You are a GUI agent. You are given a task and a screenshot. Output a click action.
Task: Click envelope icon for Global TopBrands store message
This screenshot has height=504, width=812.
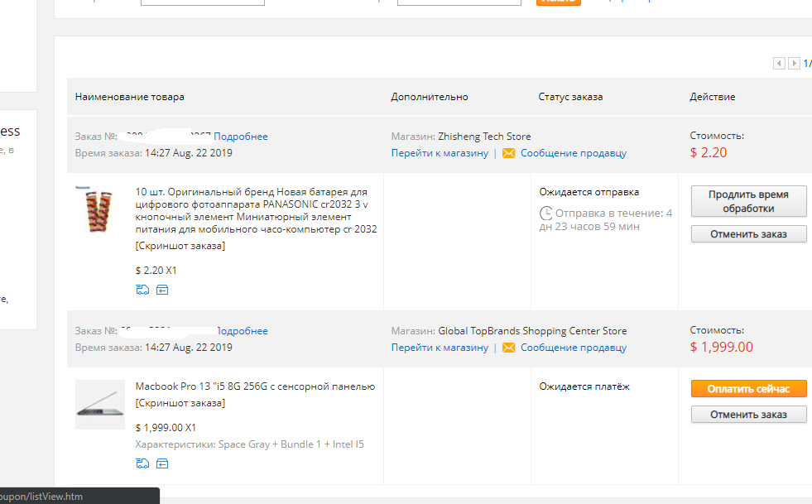point(508,348)
